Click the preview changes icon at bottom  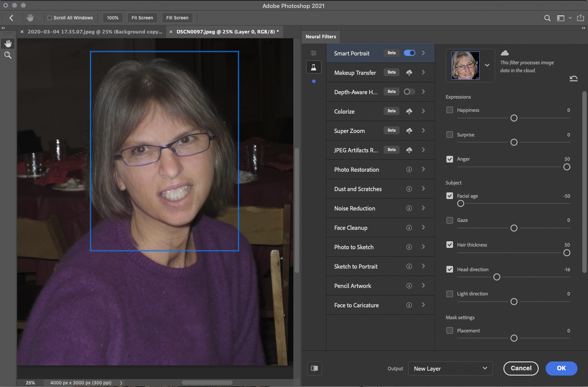click(314, 369)
